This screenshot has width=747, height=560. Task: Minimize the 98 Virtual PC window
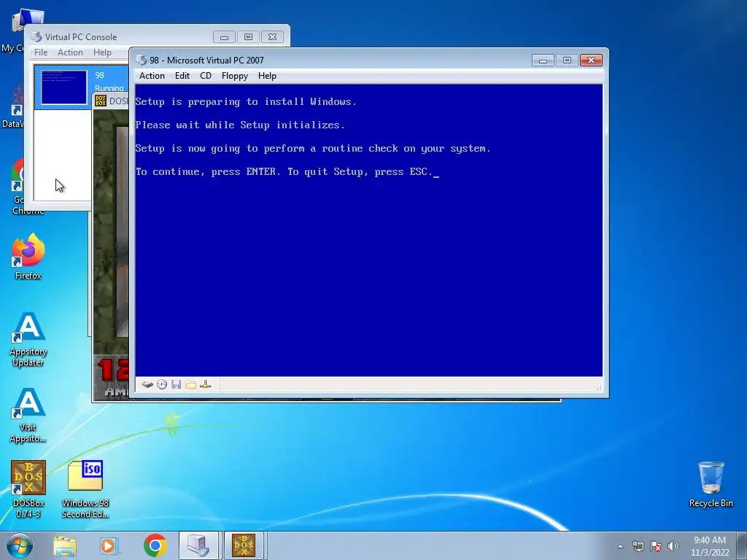543,60
